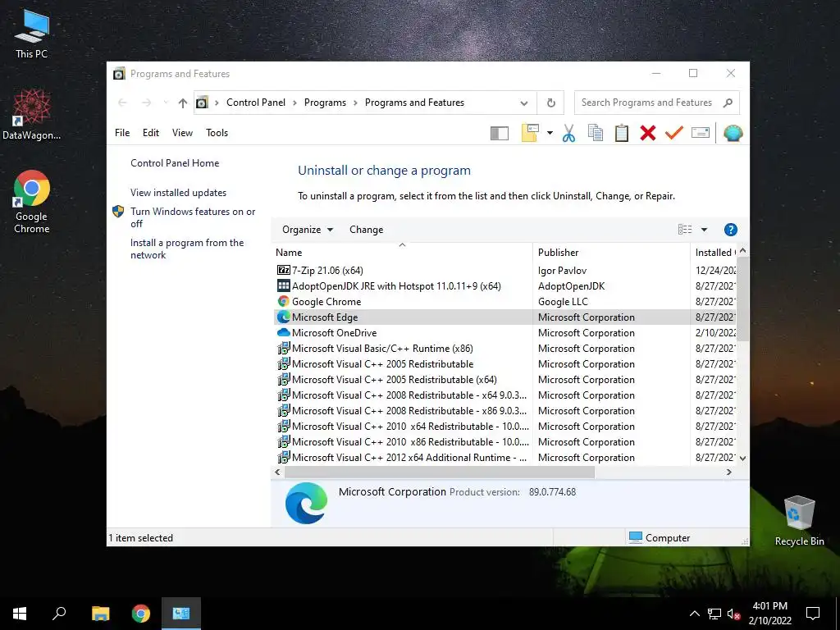Open Control Panel Home link

point(175,163)
